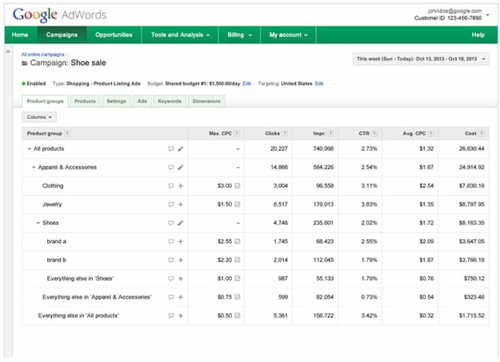Click pencil edit icon for Shoes
This screenshot has width=500, height=362.
[x=180, y=223]
